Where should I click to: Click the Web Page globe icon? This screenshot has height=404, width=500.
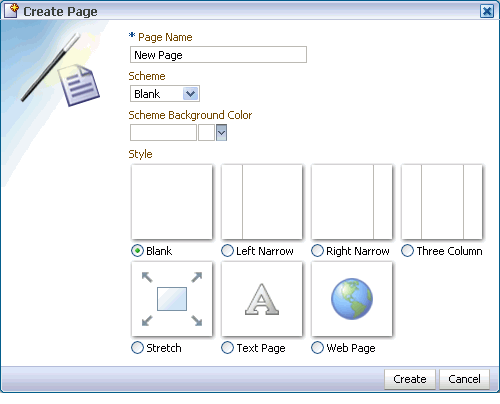[352, 299]
